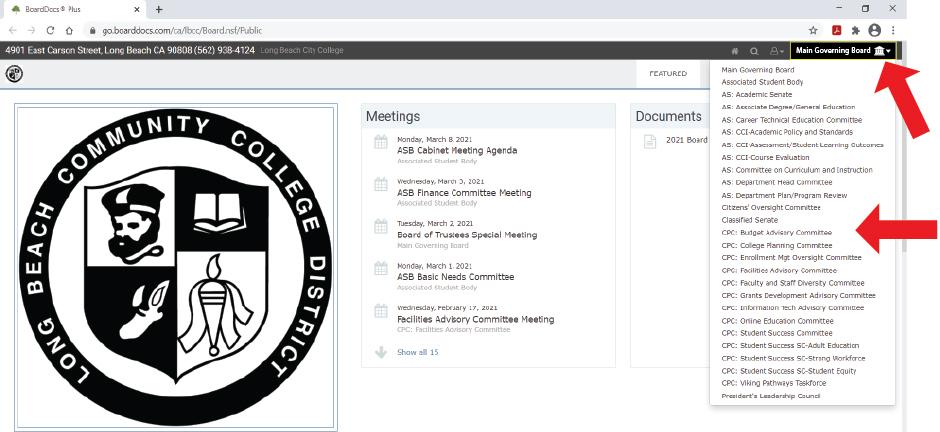Select Classified Senate entry
The image size is (940, 432).
[749, 220]
